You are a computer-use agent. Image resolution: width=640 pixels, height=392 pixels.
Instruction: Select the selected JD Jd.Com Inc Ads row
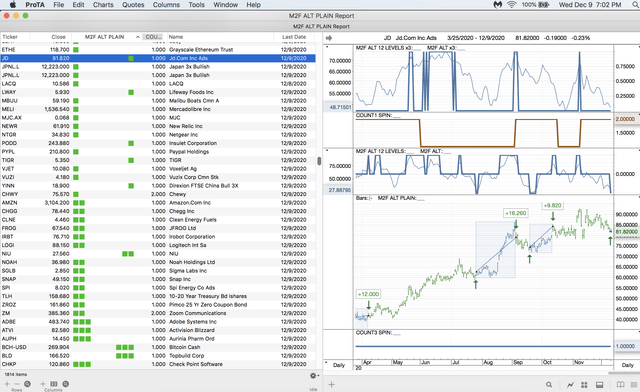[x=158, y=58]
